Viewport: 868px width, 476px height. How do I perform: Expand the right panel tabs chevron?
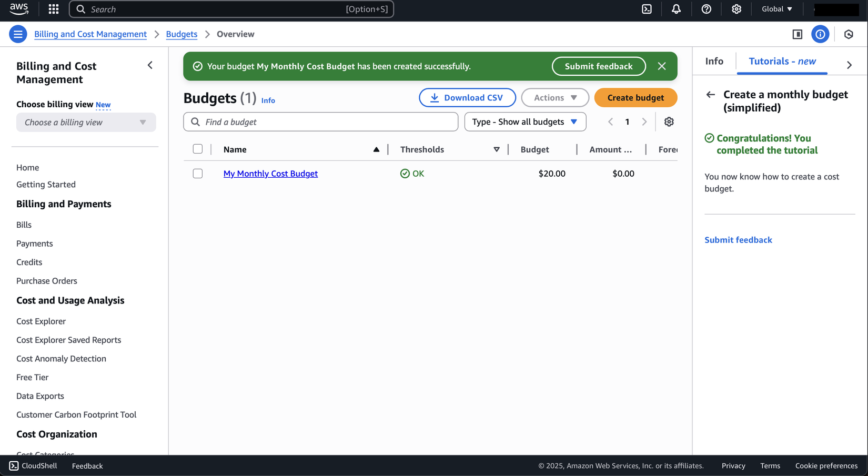pyautogui.click(x=849, y=65)
